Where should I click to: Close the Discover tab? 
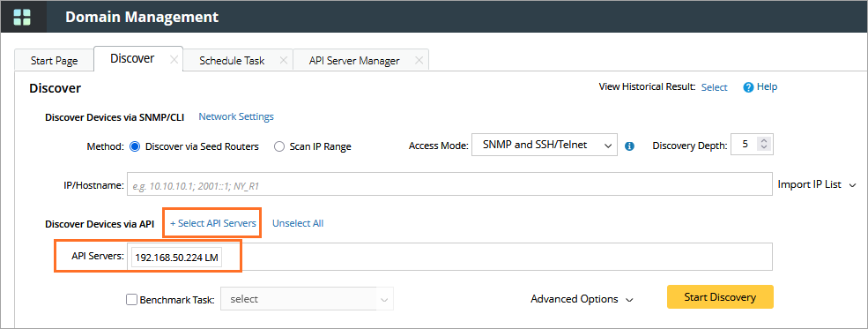(x=174, y=60)
